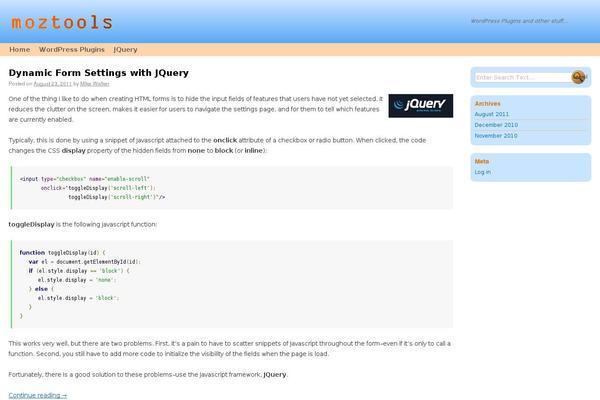Click the site tagline about WordPress Plugins
600x400 pixels.
point(519,21)
